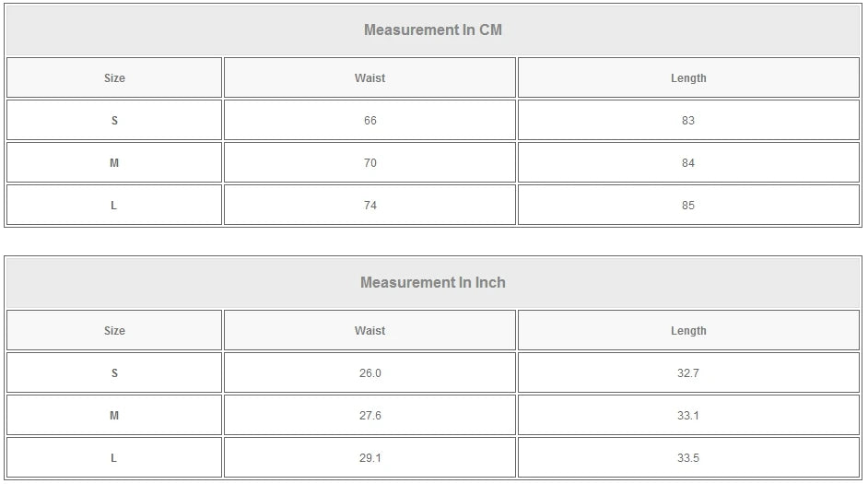This screenshot has width=868, height=484.
Task: Select the waist value 70 cell
Action: tap(369, 163)
